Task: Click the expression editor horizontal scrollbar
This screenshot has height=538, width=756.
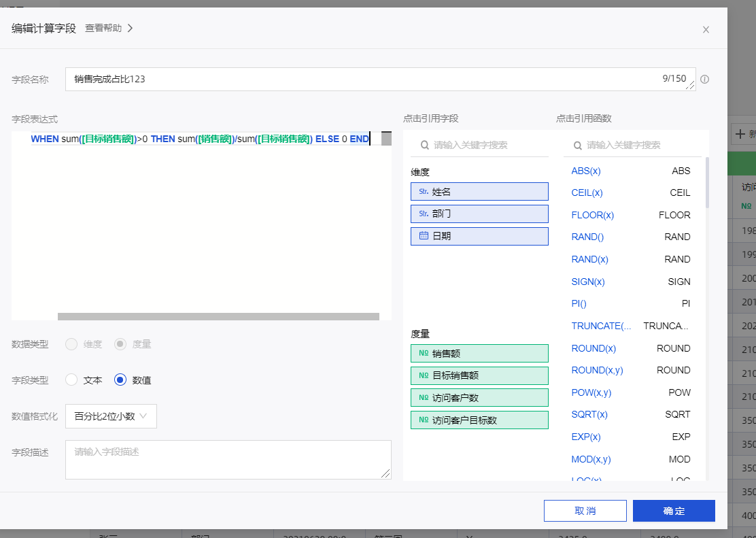Action: (x=218, y=316)
